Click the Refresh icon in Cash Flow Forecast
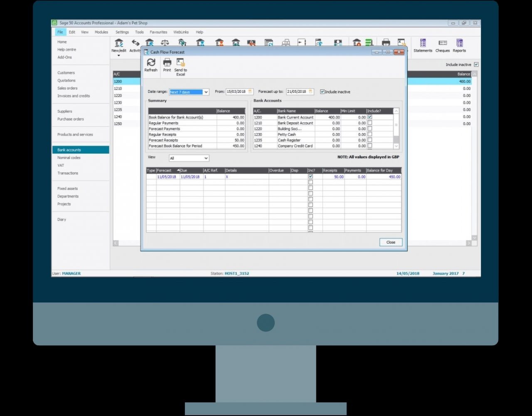This screenshot has height=416, width=532. tap(151, 62)
